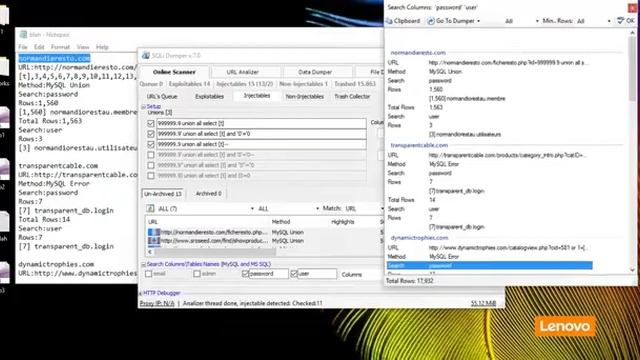Click the icon of the normandieresto.com URL row
Image resolution: width=640 pixels, height=360 pixels.
point(153,232)
